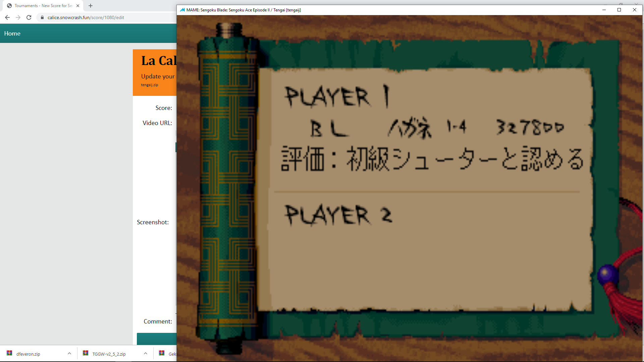Reload the calice.snowcrash.fun page
Image resolution: width=644 pixels, height=362 pixels.
(x=29, y=17)
